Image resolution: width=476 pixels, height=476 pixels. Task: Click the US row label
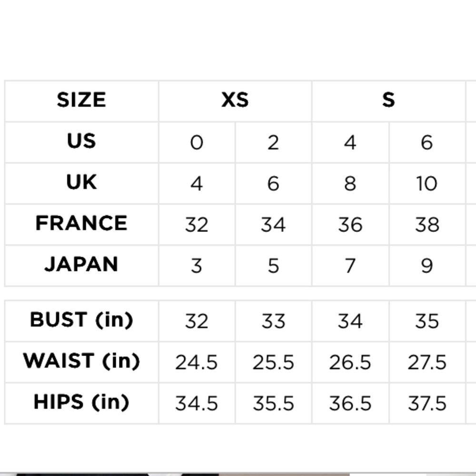coord(81,141)
